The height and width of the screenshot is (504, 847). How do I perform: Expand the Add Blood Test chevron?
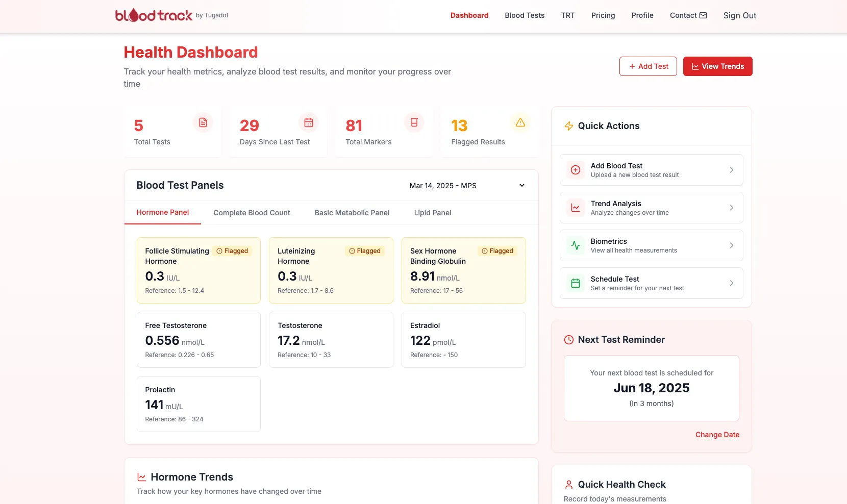point(732,170)
